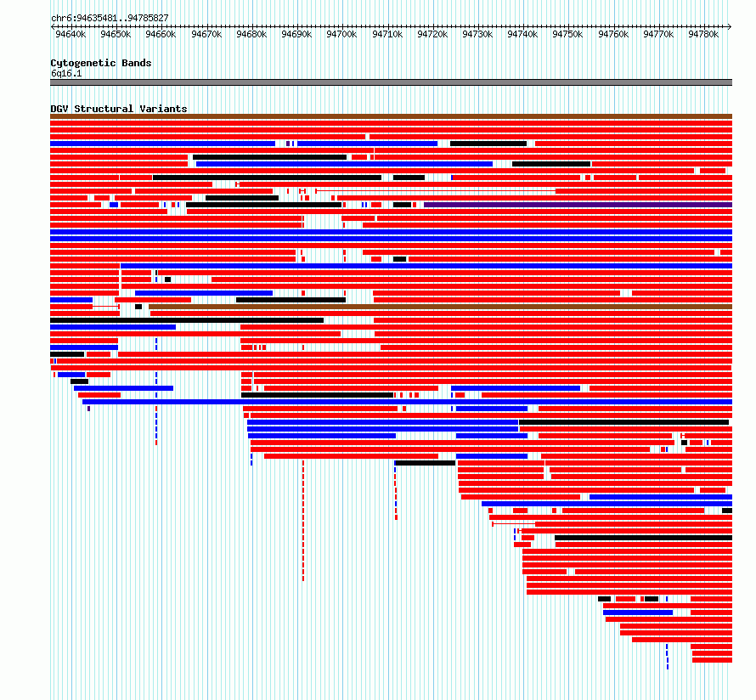Click the 94720k ruler label

[x=432, y=34]
